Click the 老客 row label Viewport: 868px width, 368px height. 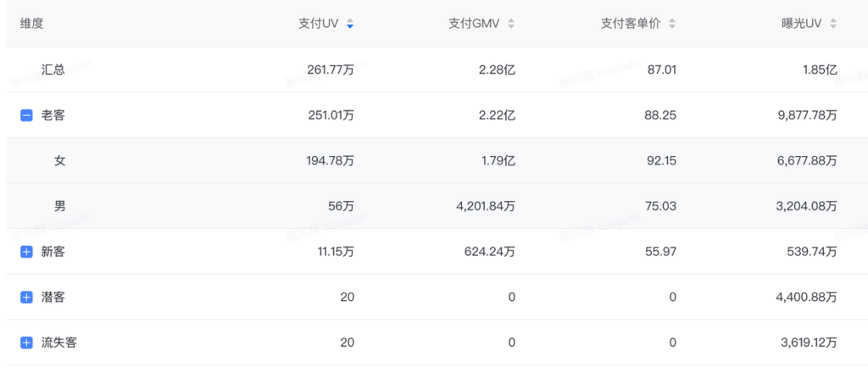click(x=53, y=115)
